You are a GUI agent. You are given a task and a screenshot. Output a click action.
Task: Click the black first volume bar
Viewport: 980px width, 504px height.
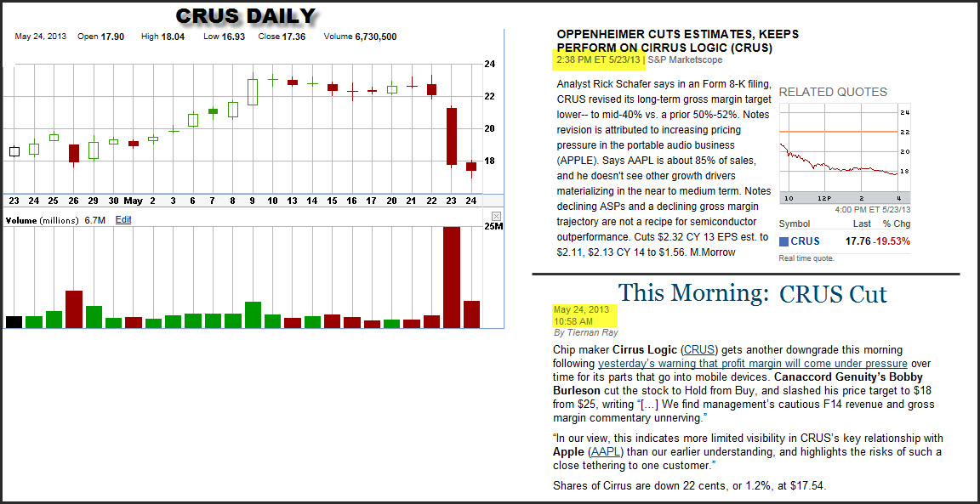[x=14, y=322]
